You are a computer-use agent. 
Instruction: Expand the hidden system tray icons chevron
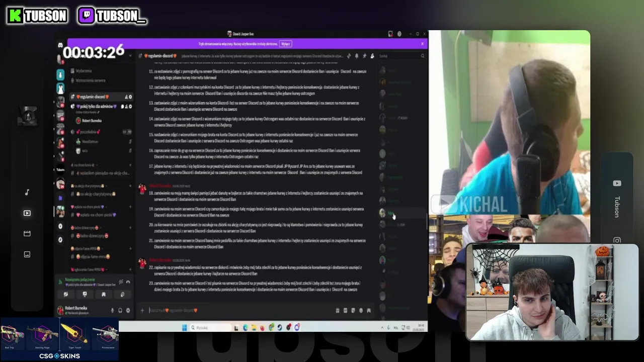382,327
